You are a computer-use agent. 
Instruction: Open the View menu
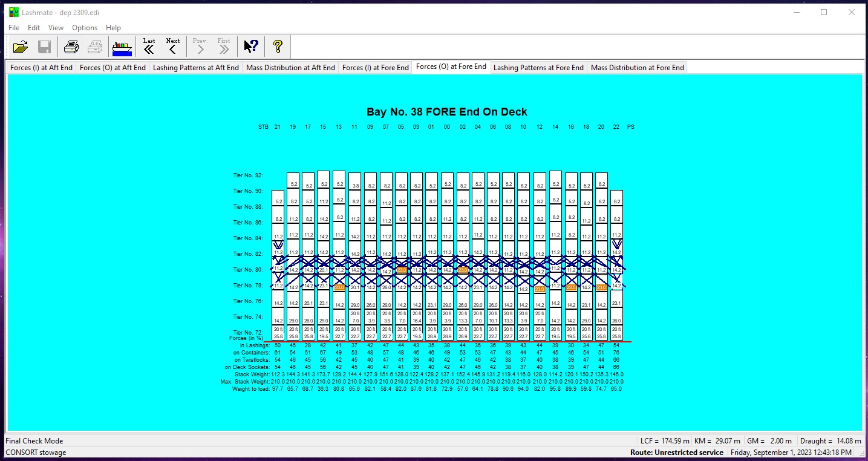click(x=56, y=28)
